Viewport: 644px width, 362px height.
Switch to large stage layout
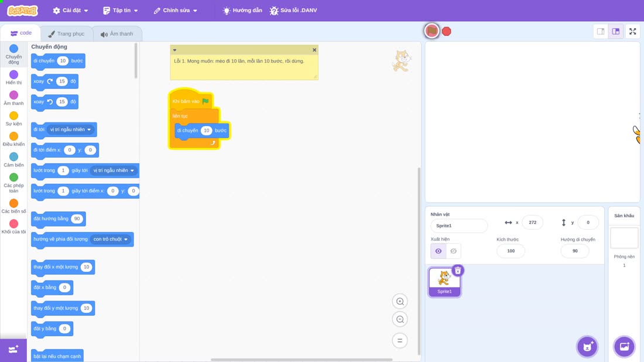616,31
